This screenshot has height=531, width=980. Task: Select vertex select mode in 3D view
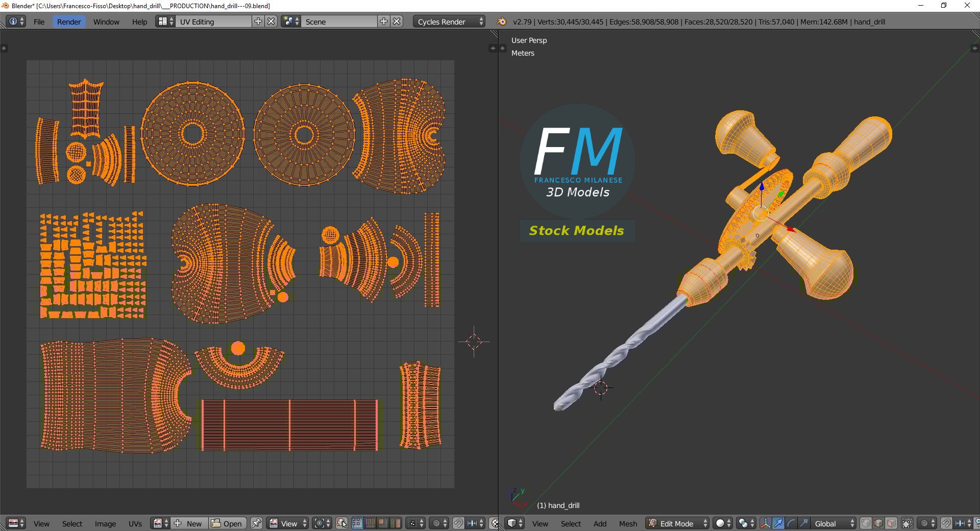coord(866,523)
